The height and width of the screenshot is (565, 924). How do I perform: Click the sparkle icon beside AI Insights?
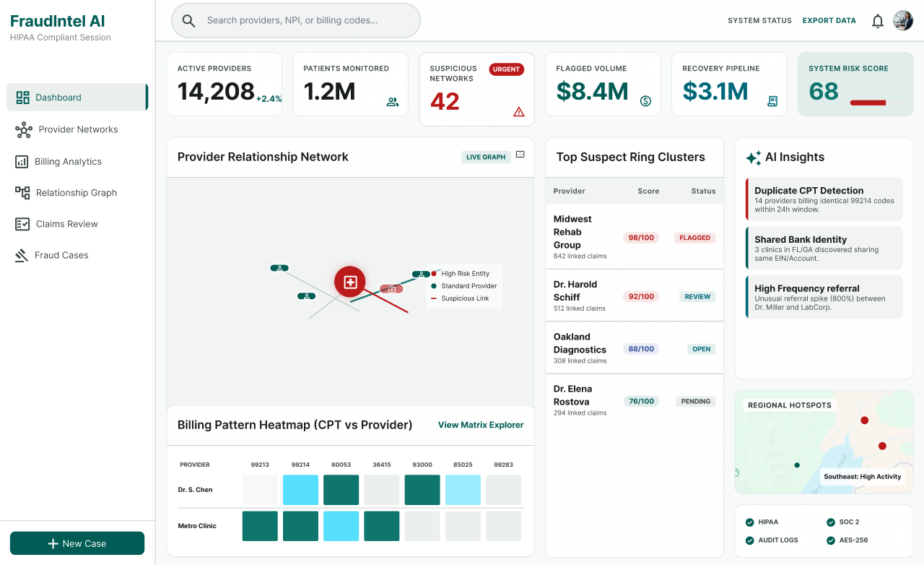(x=753, y=158)
